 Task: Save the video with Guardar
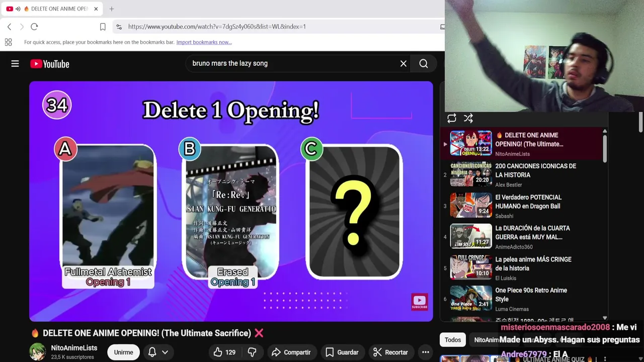click(x=342, y=352)
